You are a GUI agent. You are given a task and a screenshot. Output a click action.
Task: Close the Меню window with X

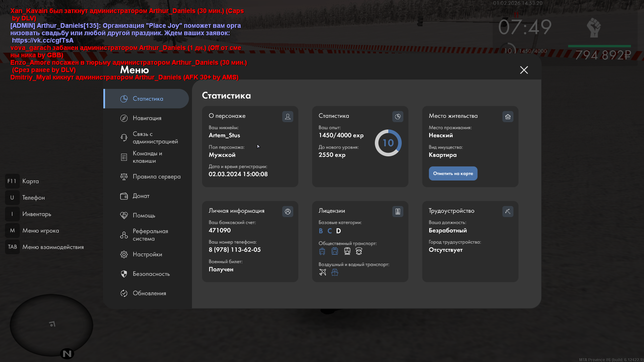[524, 70]
